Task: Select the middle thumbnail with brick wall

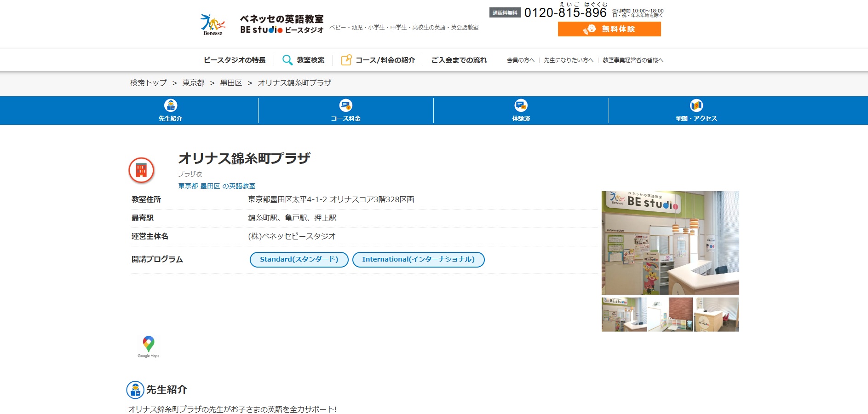Action: point(670,315)
